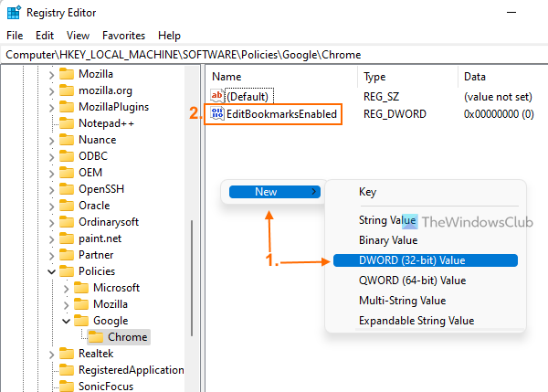Click the MozillaPlugins folder icon
Image resolution: width=548 pixels, height=392 pixels.
67,107
